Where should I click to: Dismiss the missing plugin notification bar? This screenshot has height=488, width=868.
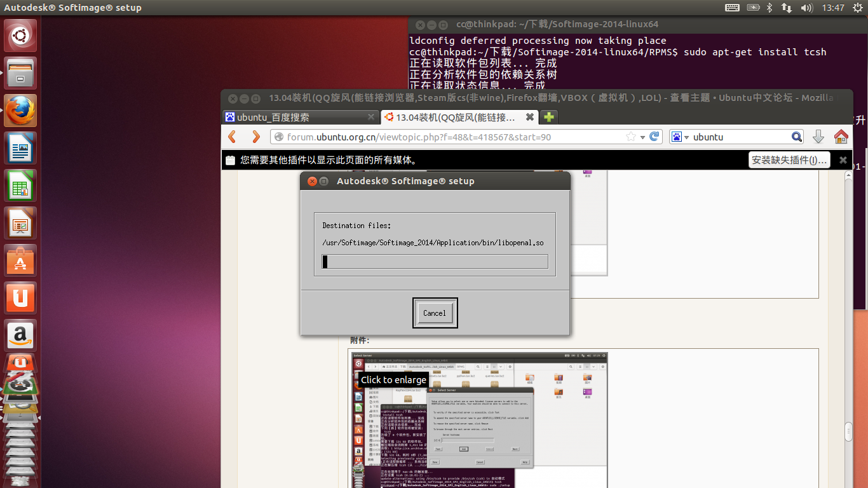(843, 160)
